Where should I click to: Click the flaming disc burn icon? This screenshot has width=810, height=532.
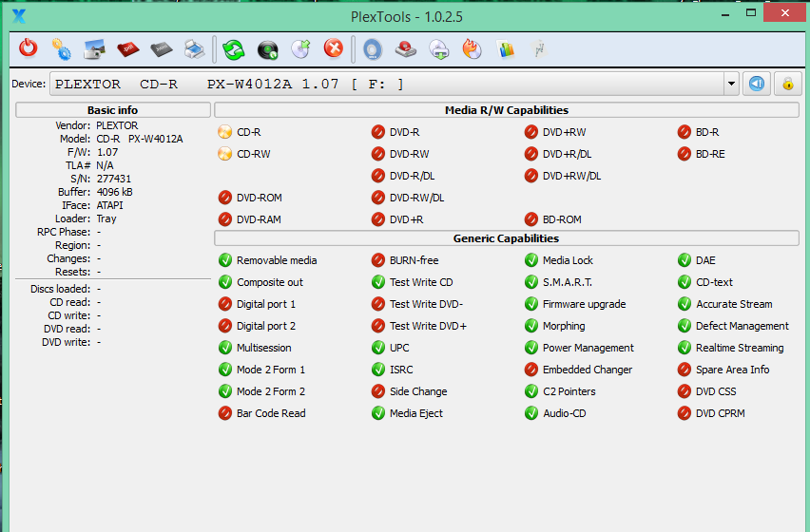pos(472,49)
